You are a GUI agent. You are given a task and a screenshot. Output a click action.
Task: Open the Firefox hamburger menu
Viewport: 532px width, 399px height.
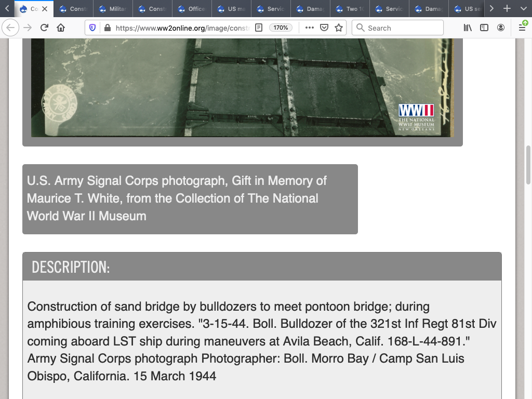coord(522,28)
